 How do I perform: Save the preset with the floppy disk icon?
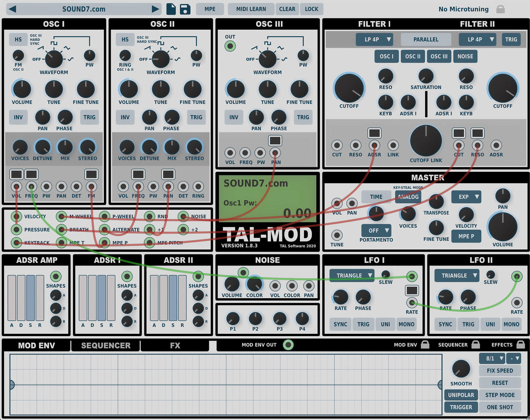click(x=185, y=9)
